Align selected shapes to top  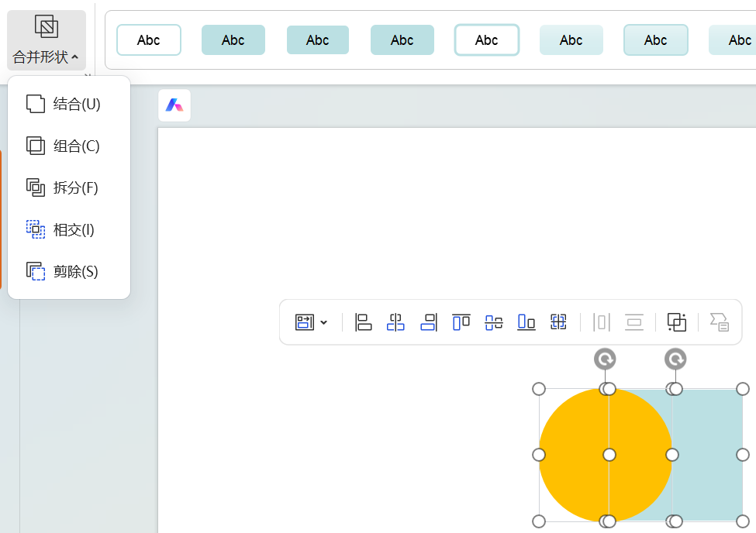(x=461, y=322)
